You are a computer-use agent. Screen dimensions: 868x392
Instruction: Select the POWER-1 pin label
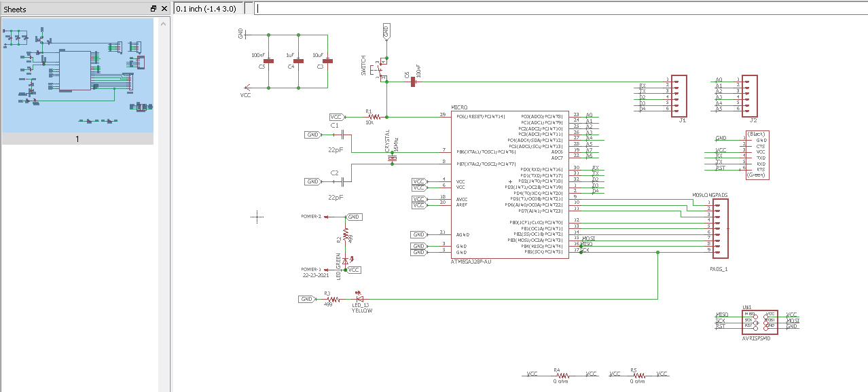tap(311, 269)
